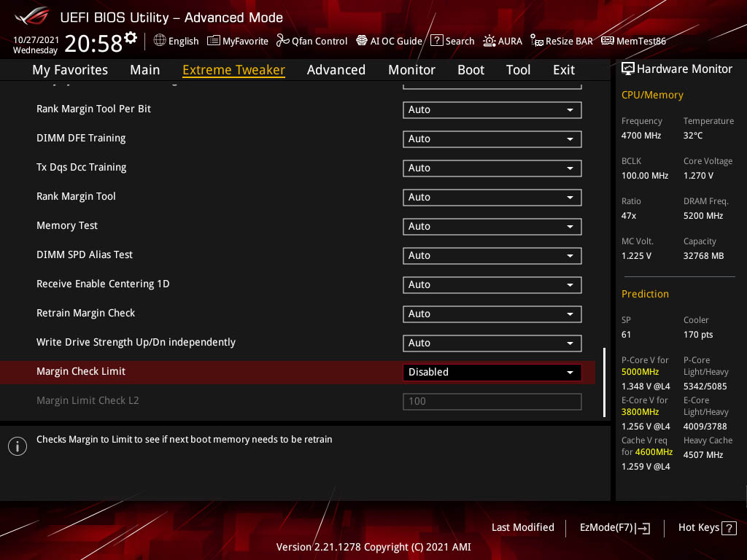Viewport: 747px width, 560px height.
Task: Click the Qfan Control fan icon
Action: [282, 41]
